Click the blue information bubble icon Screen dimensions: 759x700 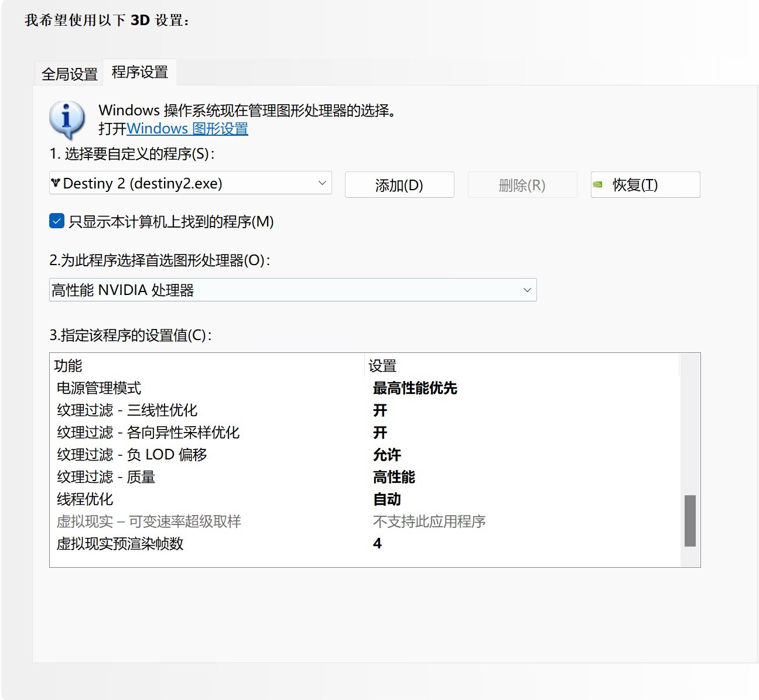67,119
